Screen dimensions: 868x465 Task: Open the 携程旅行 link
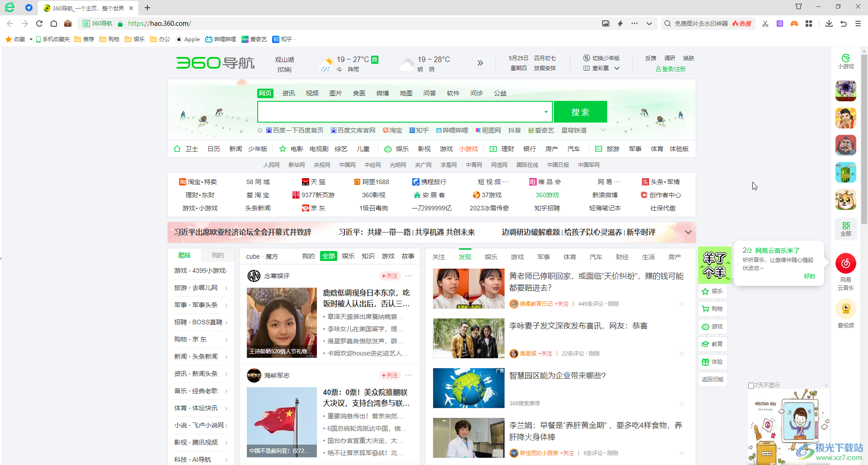click(x=429, y=182)
